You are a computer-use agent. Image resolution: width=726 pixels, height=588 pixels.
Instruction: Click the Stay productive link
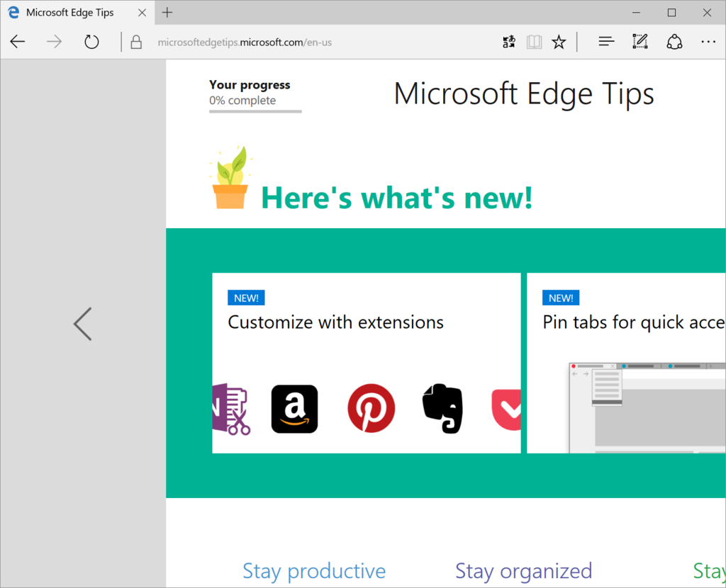[x=314, y=571]
